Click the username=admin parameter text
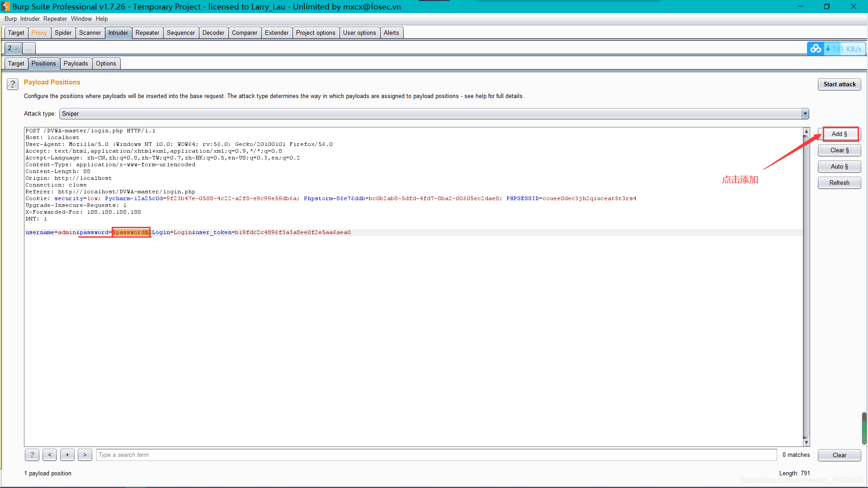Image resolution: width=868 pixels, height=488 pixels. (51, 232)
